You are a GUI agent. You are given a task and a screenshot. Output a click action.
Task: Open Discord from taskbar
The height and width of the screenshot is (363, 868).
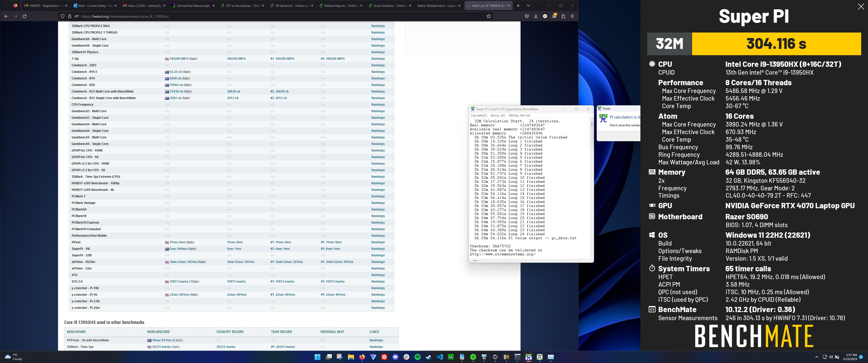(x=395, y=357)
